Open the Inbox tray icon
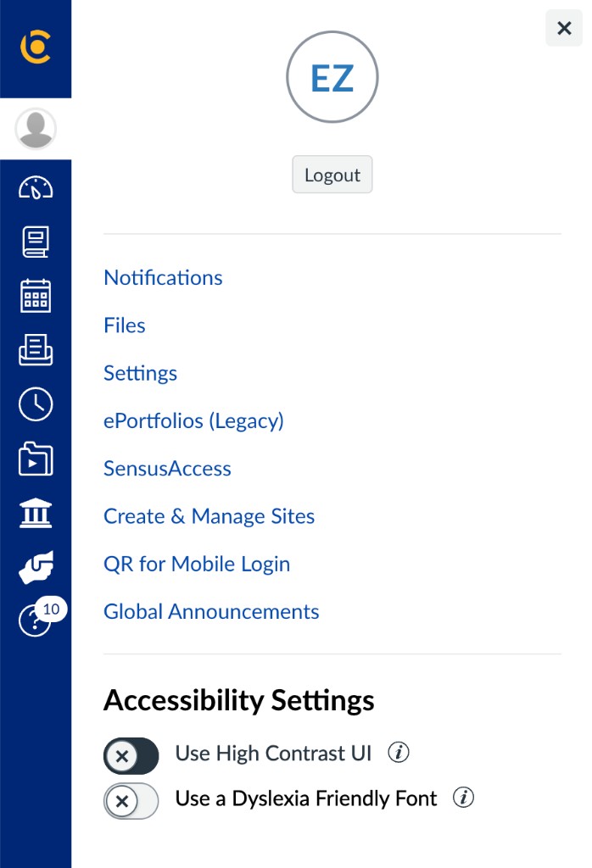The width and height of the screenshot is (592, 868). [x=36, y=350]
